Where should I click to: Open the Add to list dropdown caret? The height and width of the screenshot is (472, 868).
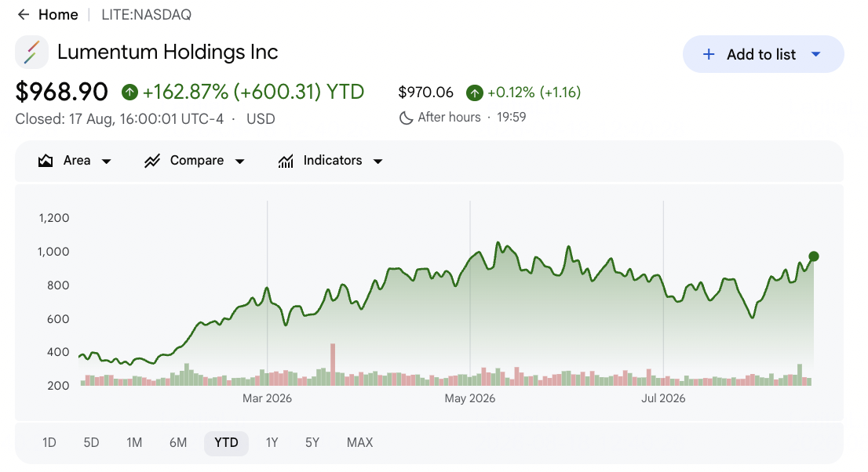pyautogui.click(x=815, y=54)
